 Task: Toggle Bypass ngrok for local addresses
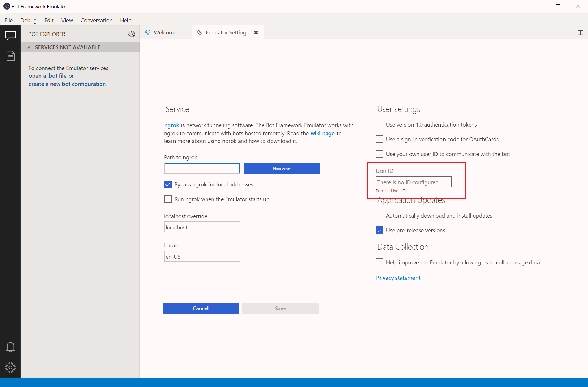pyautogui.click(x=168, y=184)
